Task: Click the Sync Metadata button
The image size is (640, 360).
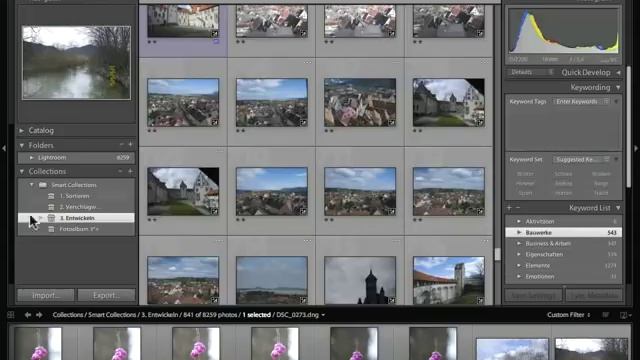Action: (594, 295)
